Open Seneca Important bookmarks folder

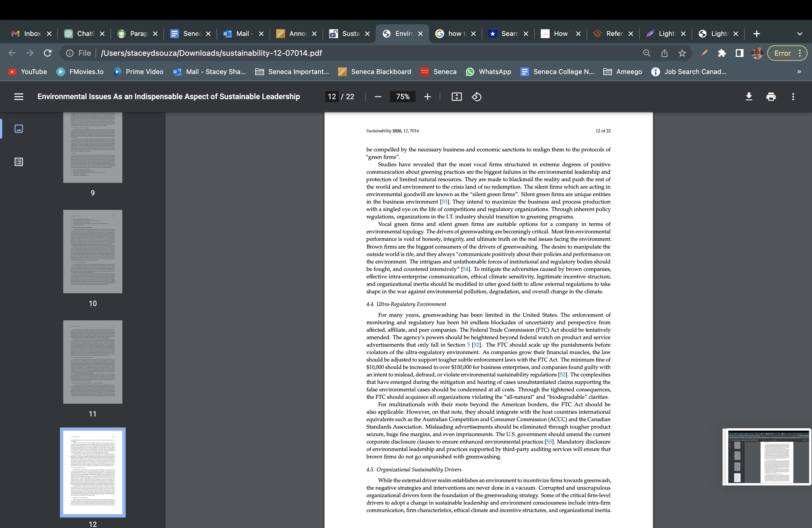point(292,72)
